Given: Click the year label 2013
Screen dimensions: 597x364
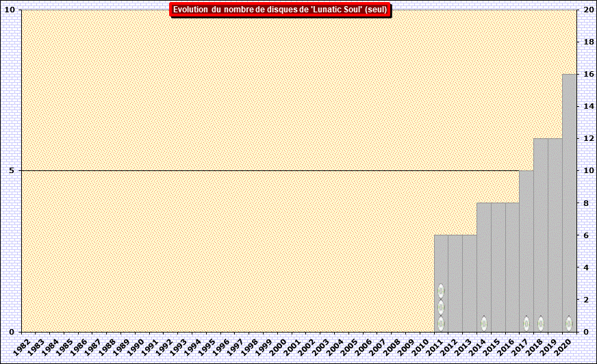Looking at the screenshot, I should pos(462,347).
